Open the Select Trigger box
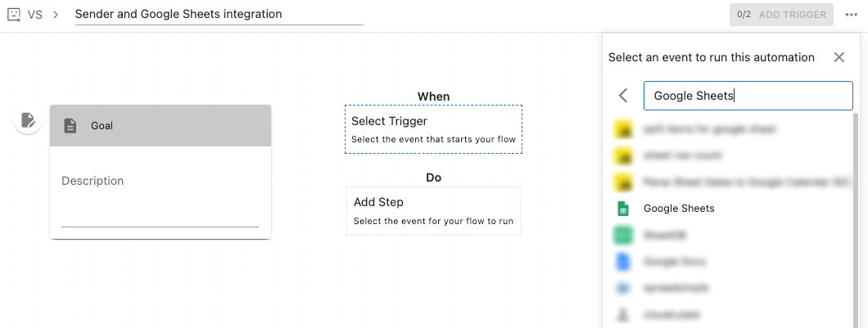This screenshot has width=868, height=328. tap(433, 129)
